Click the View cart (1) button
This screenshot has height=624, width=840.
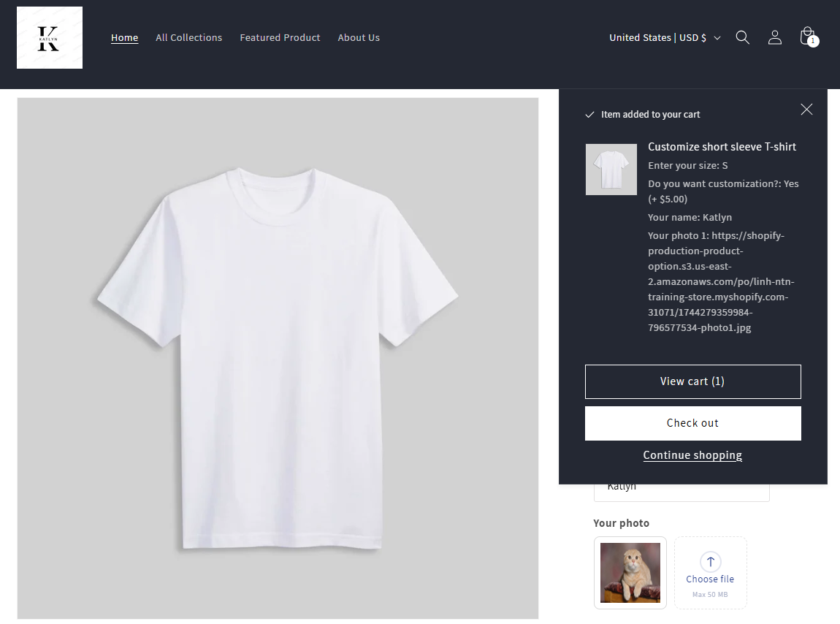tap(692, 381)
